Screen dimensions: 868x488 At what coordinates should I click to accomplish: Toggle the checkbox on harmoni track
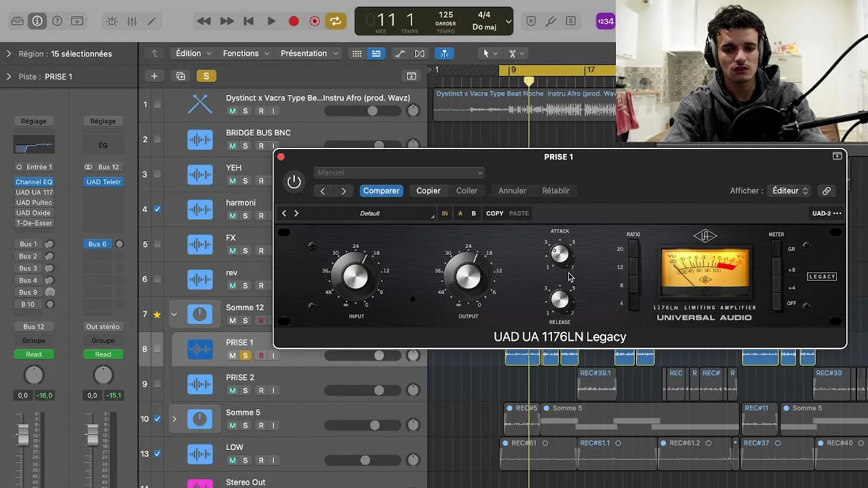pos(157,209)
